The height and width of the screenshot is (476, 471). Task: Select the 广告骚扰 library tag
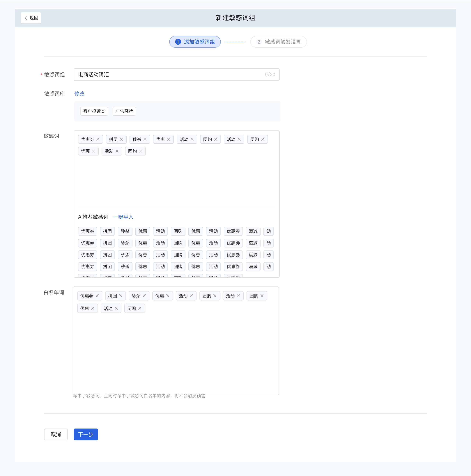coord(124,111)
